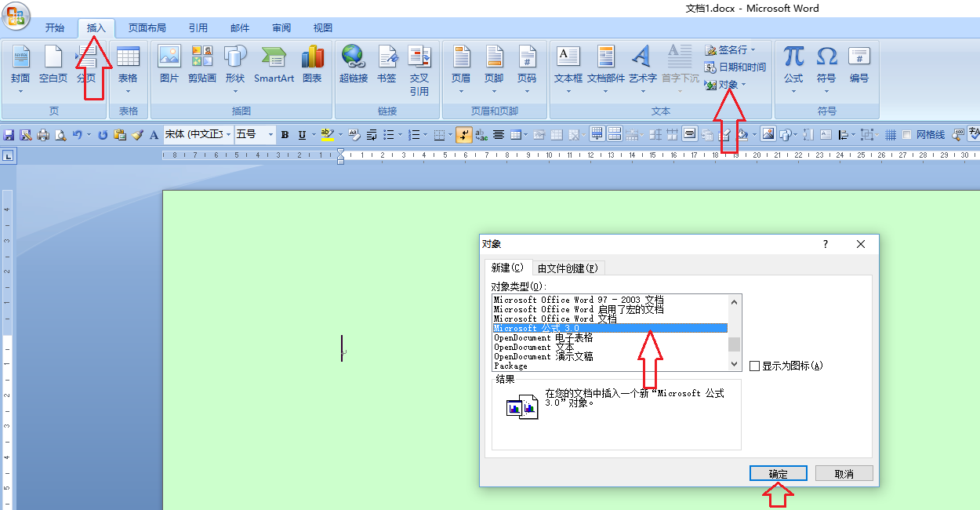Toggle the 网格线 gridlines checkbox

906,135
